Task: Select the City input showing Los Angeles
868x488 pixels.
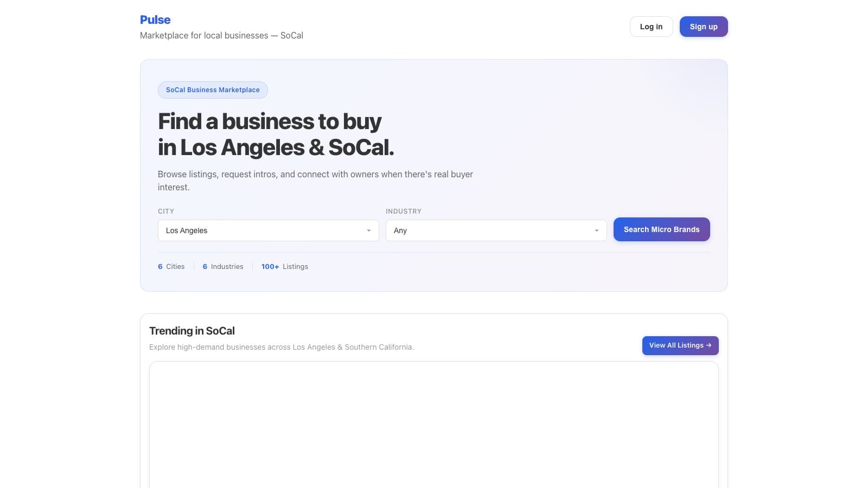Action: tap(244, 230)
